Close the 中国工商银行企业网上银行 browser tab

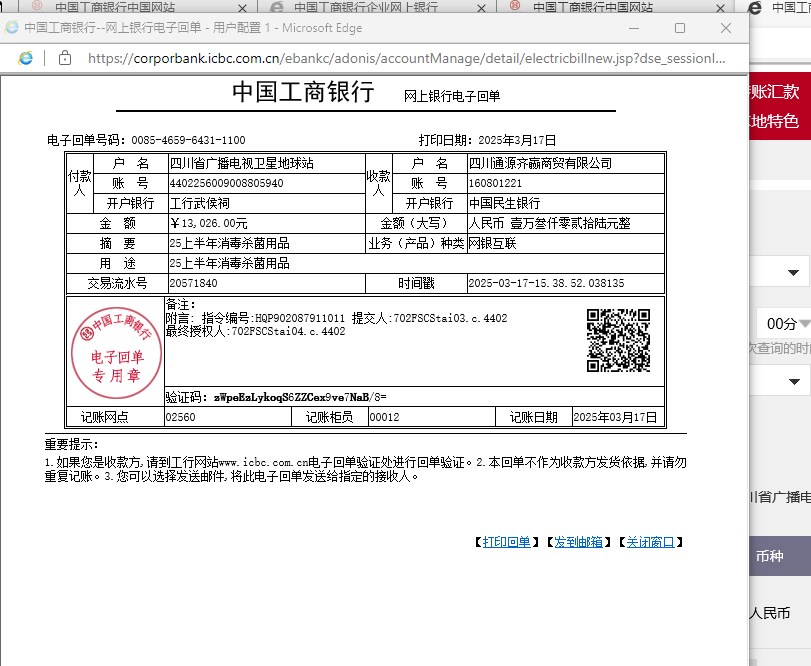coord(482,8)
